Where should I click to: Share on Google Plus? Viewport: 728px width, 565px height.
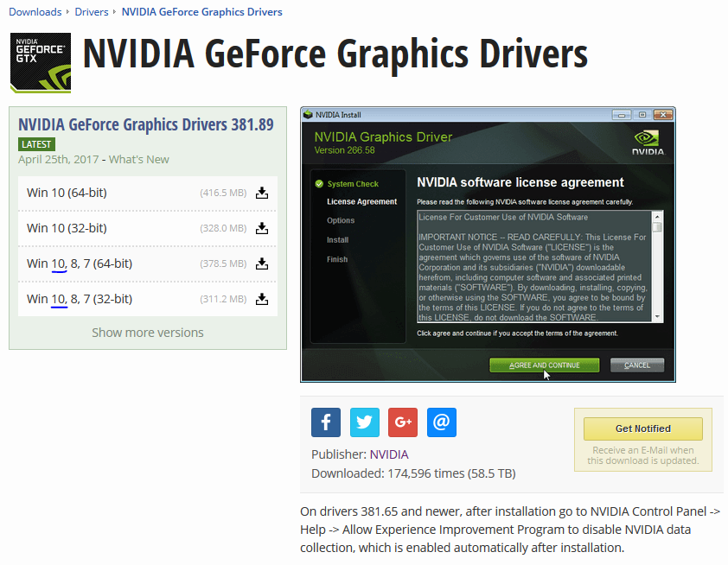pyautogui.click(x=403, y=422)
